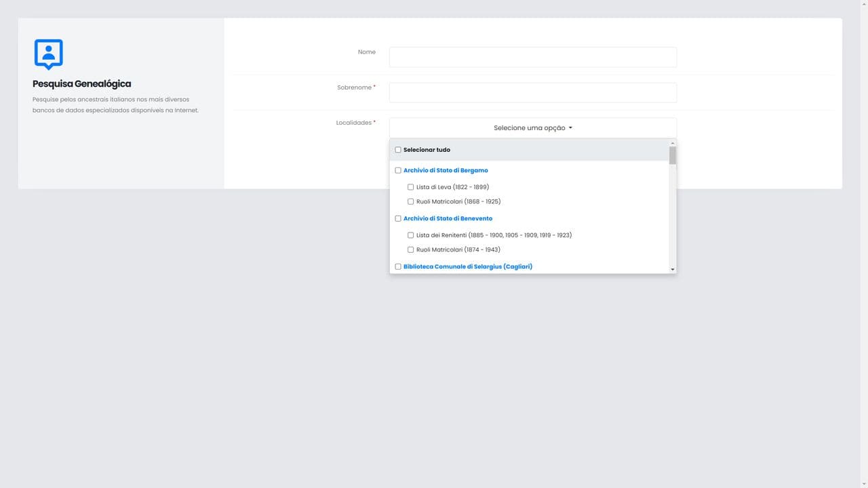
Task: Click the genealogy person icon
Action: tap(48, 54)
